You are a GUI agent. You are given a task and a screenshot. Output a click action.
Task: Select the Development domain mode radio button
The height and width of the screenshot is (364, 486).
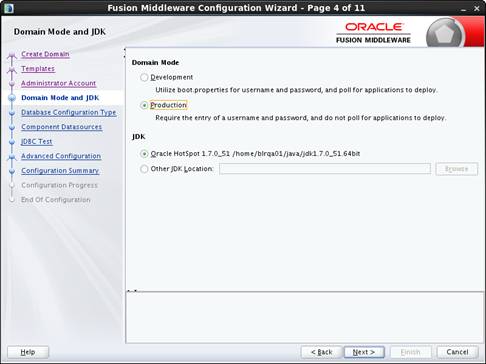point(144,77)
